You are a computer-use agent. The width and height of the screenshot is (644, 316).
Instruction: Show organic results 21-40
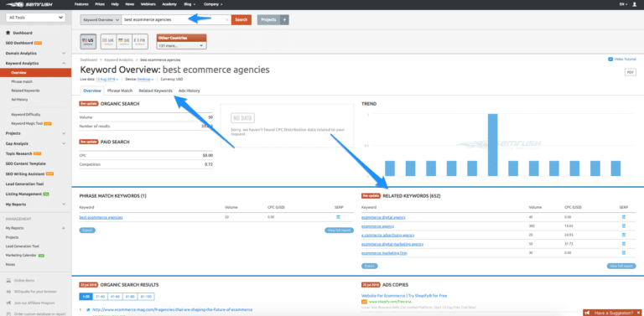101,296
